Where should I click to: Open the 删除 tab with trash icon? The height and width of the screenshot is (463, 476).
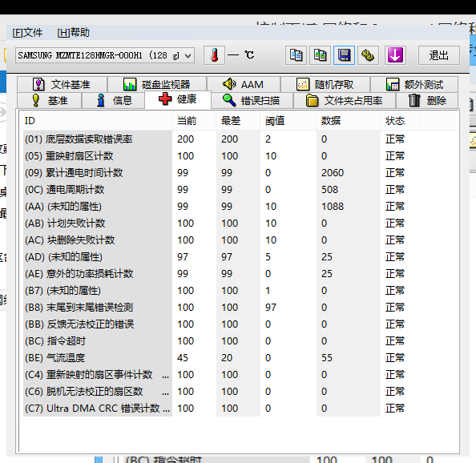(x=427, y=100)
